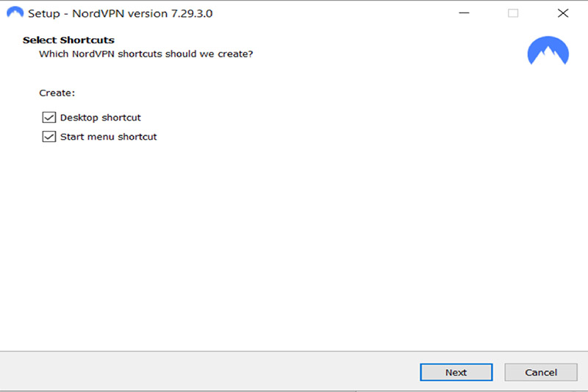Proceed with the Next button

tap(456, 372)
